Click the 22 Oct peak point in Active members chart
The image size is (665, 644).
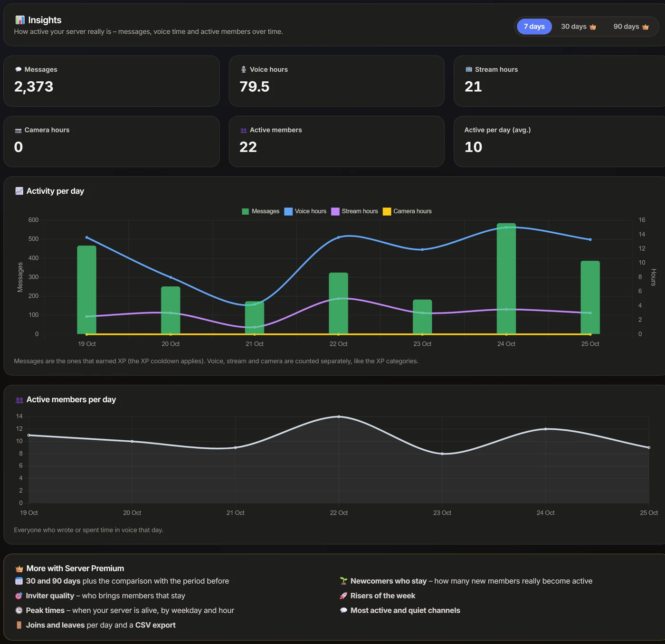pos(339,417)
